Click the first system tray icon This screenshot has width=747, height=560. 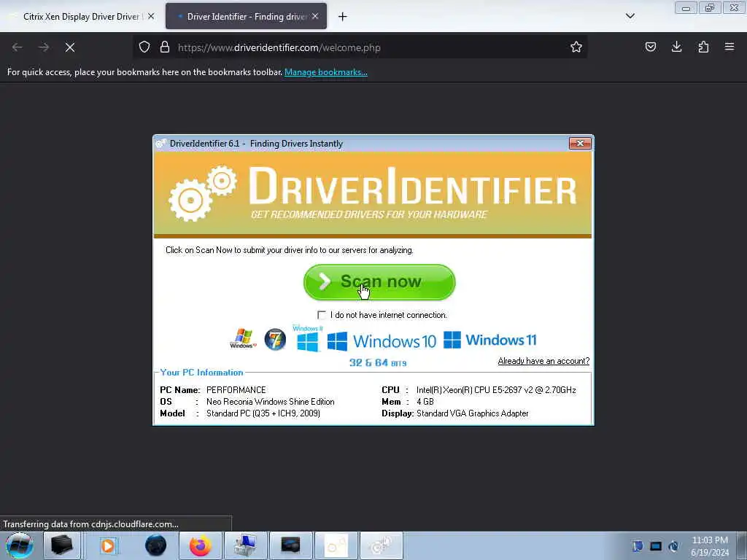pos(638,546)
